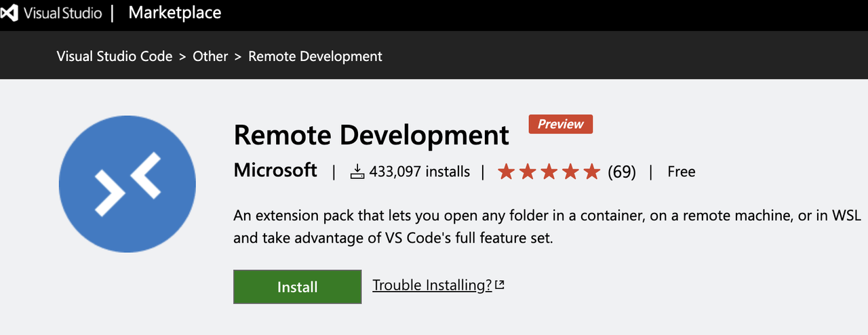Click the first rating star
868x335 pixels.
506,172
